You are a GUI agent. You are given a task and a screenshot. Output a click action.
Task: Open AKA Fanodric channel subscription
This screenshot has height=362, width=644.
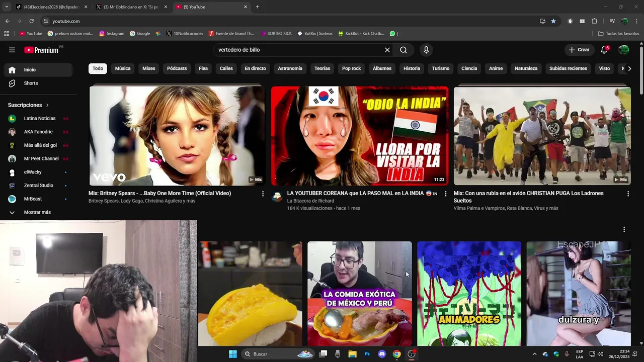38,132
